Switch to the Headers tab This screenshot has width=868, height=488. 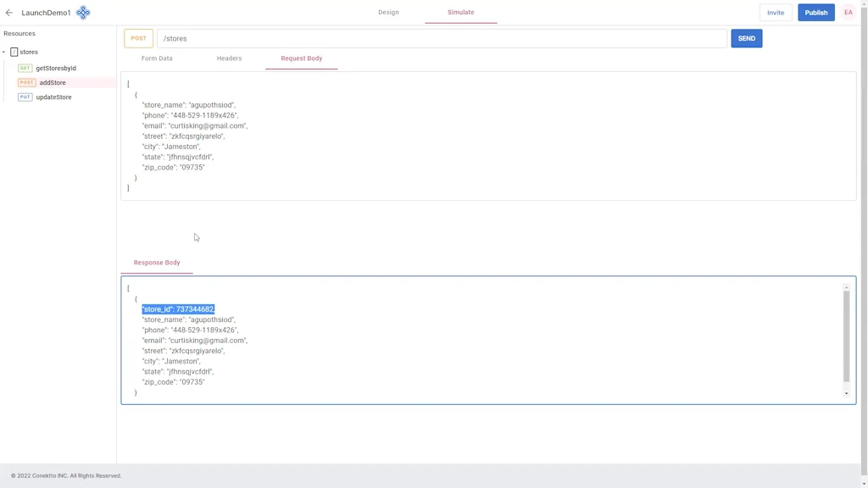coord(229,58)
